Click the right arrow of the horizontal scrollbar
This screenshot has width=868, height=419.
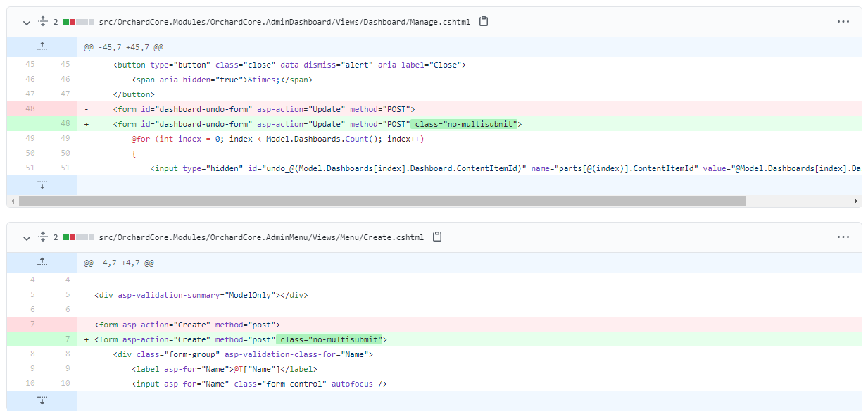point(856,201)
